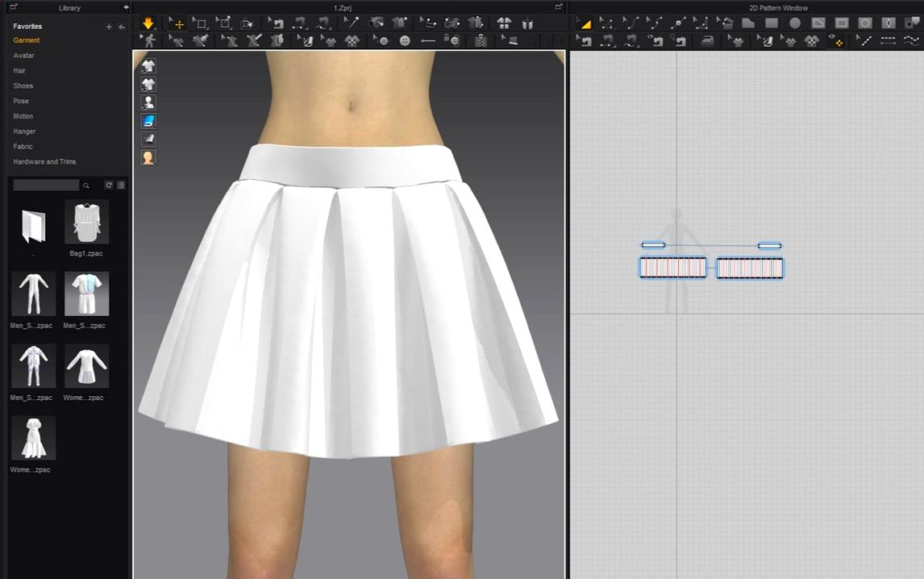924x579 pixels.
Task: Open the Fabric category in Library
Action: pyautogui.click(x=23, y=146)
